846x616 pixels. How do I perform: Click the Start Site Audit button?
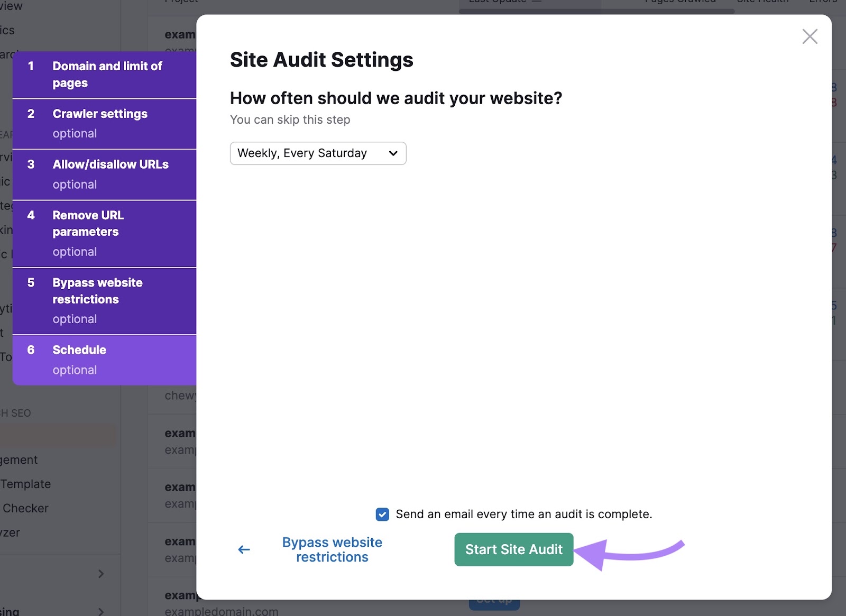point(513,549)
